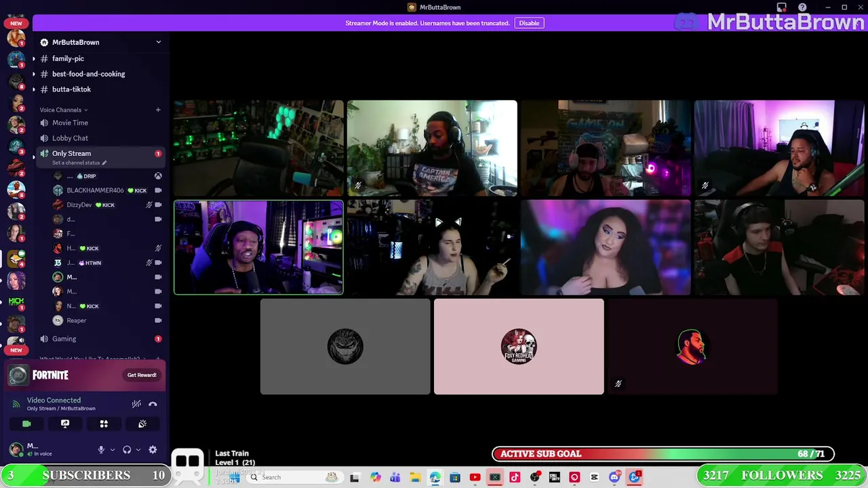Open the MrButtaBrown server menu chevron
This screenshot has width=868, height=488.
coord(159,42)
